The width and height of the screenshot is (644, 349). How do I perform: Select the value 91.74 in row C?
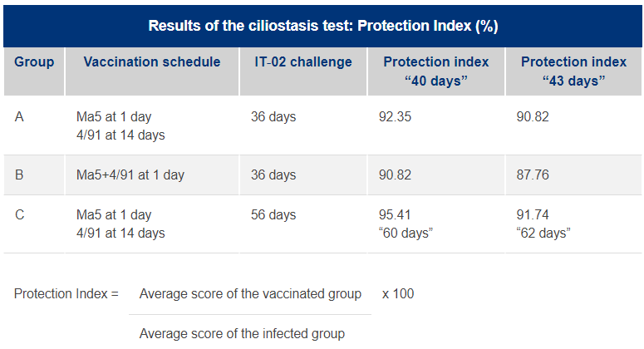[x=533, y=214]
